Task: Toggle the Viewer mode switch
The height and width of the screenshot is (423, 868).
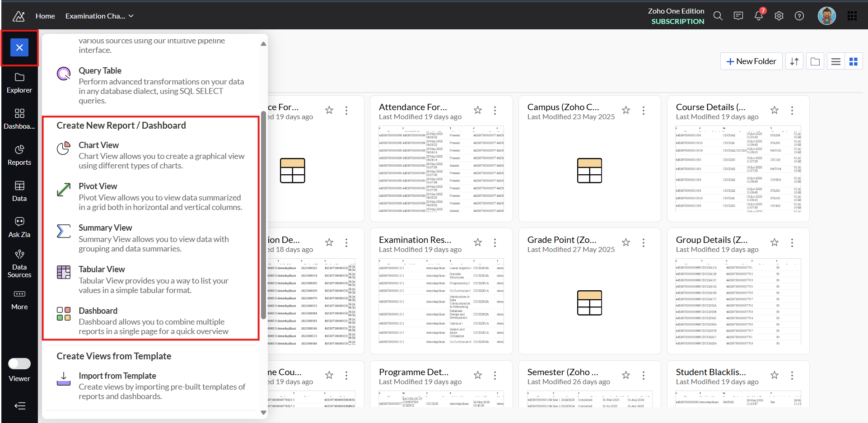Action: coord(19,363)
